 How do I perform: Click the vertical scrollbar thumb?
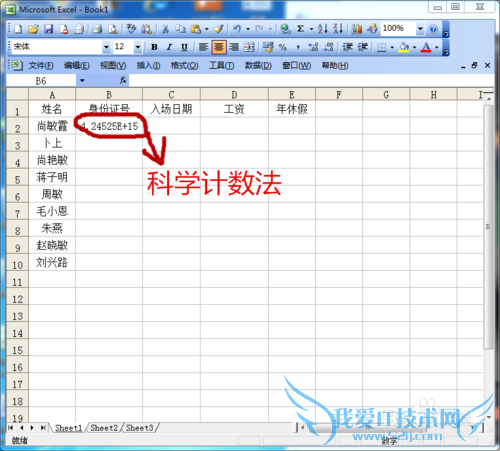tap(488, 227)
